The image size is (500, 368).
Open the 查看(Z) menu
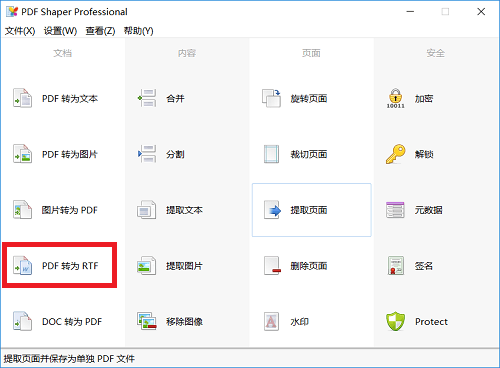point(100,31)
